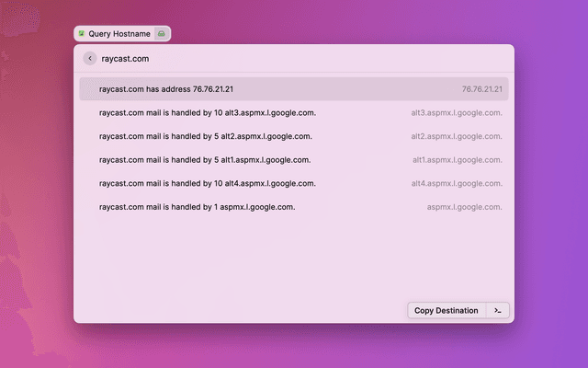Screen dimensions: 588x368
Task: Click the aspmx.l.google.com destination in last row
Action: click(464, 207)
